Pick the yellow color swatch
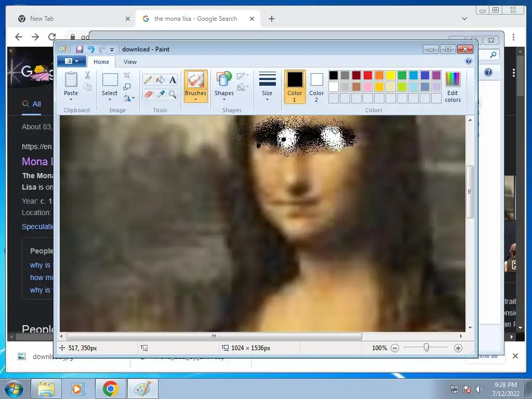 (391, 75)
